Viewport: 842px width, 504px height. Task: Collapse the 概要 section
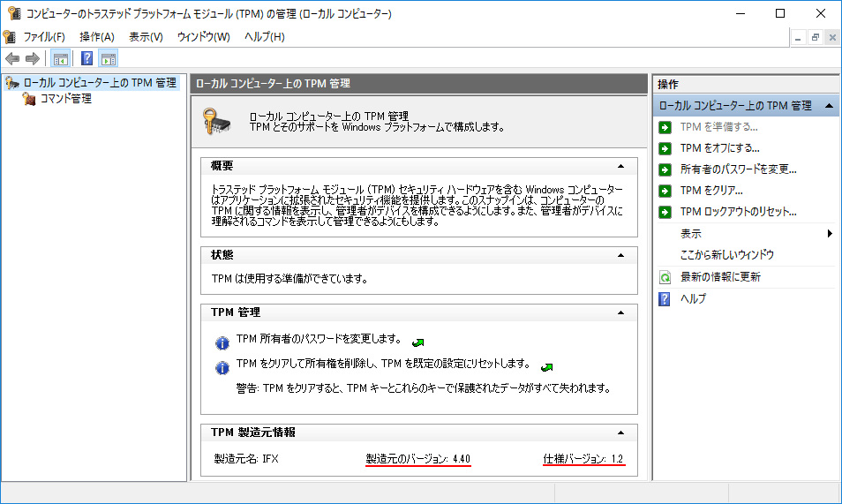[620, 166]
